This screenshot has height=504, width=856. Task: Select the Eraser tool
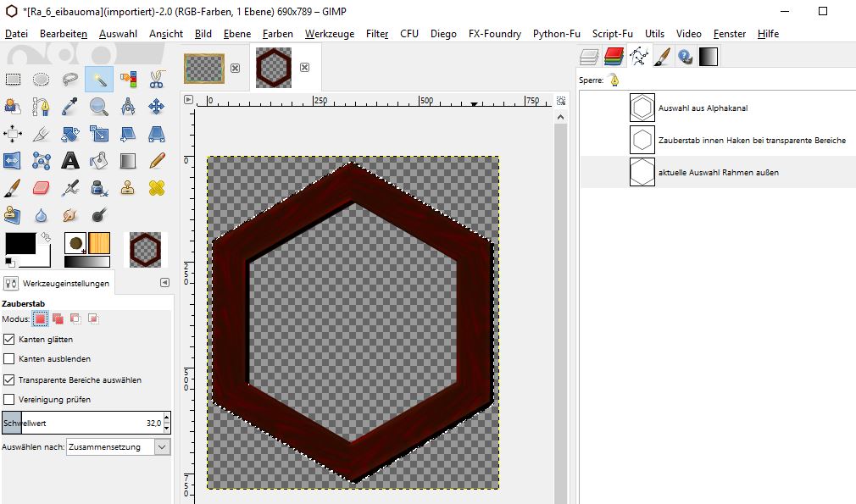[42, 188]
